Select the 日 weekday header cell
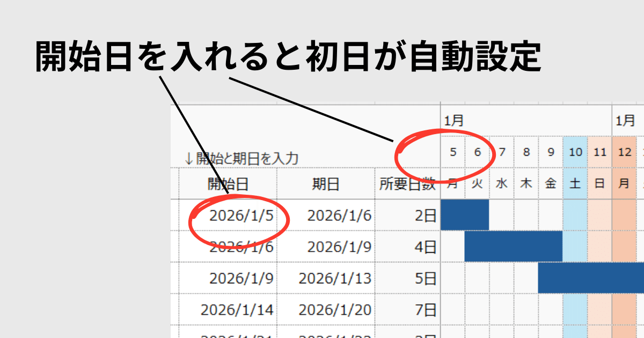This screenshot has height=338, width=644. coord(598,182)
